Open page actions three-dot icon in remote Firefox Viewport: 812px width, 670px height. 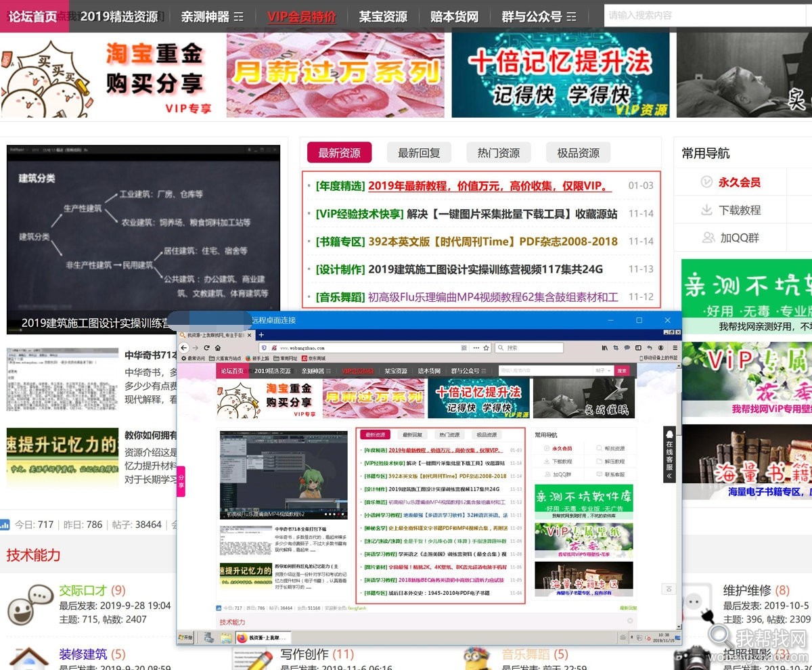(476, 348)
